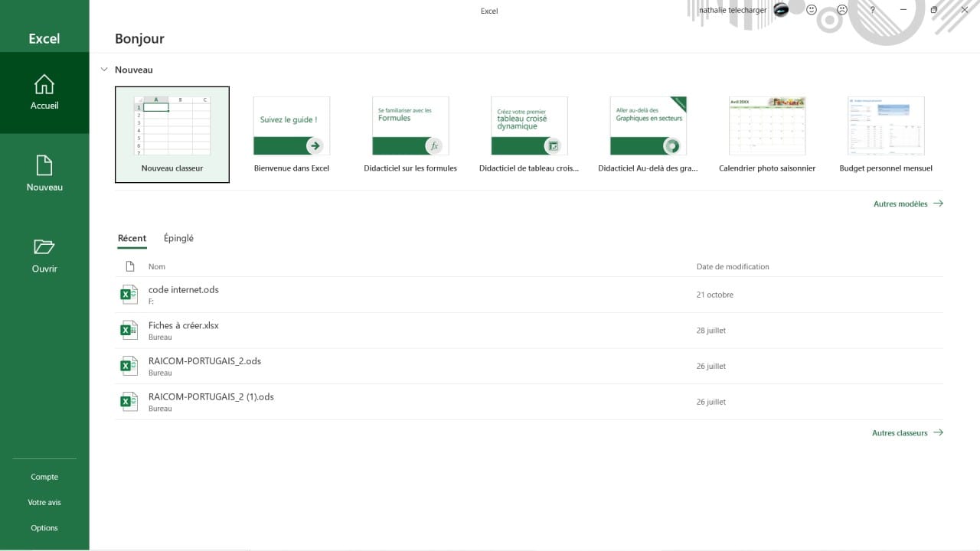This screenshot has height=551, width=980.
Task: Click the frowning face feedback icon
Action: 841,10
